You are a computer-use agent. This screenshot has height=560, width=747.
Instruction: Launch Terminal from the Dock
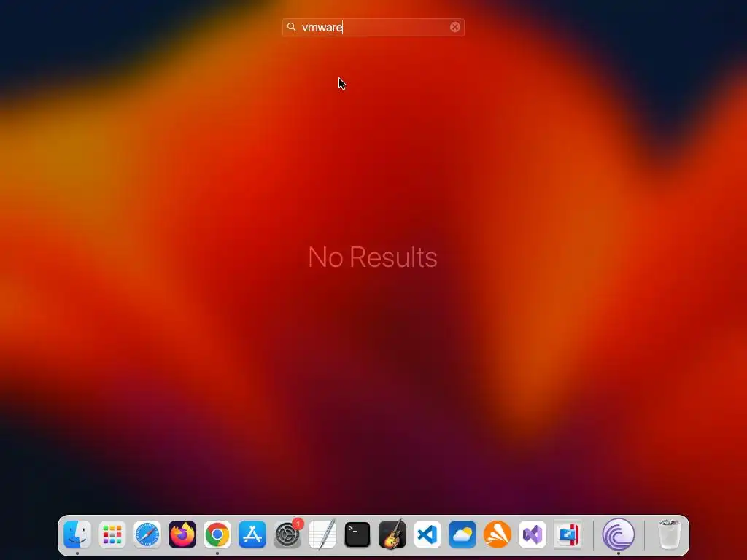357,534
